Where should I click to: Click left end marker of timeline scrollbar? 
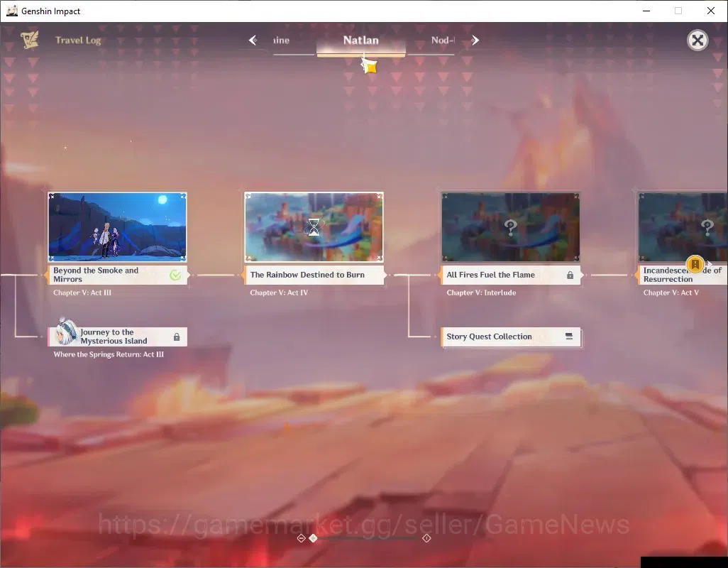click(x=301, y=537)
